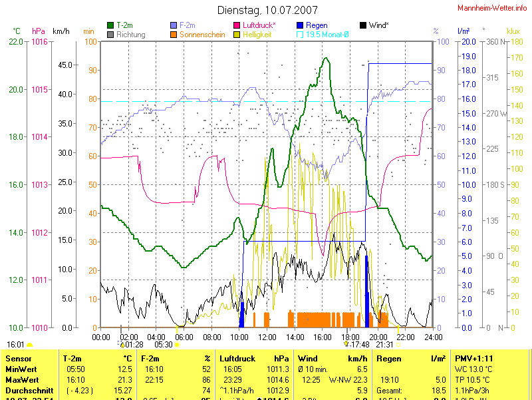The image size is (532, 400).
Task: Click the chart title 'Dienstag, 10.07.2007'
Action: (267, 10)
